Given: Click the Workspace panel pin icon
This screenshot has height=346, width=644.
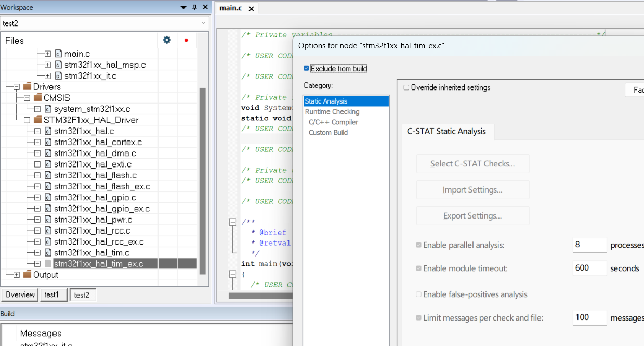Looking at the screenshot, I should point(194,7).
